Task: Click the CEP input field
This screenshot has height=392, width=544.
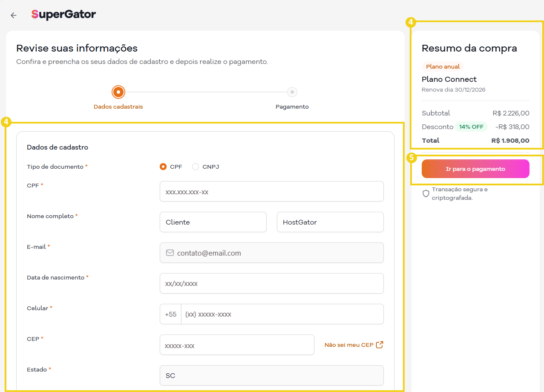Action: (x=237, y=344)
